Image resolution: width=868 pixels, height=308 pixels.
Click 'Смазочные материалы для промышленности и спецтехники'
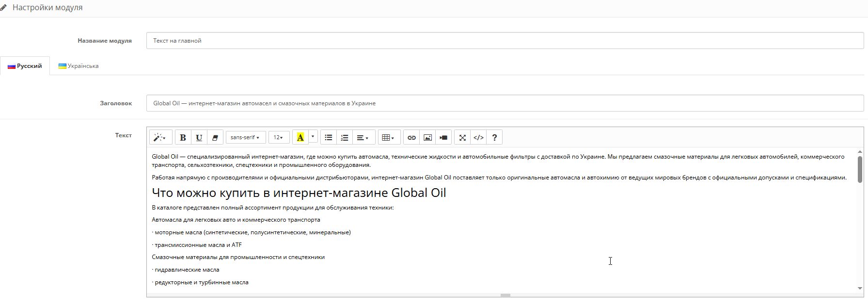238,257
